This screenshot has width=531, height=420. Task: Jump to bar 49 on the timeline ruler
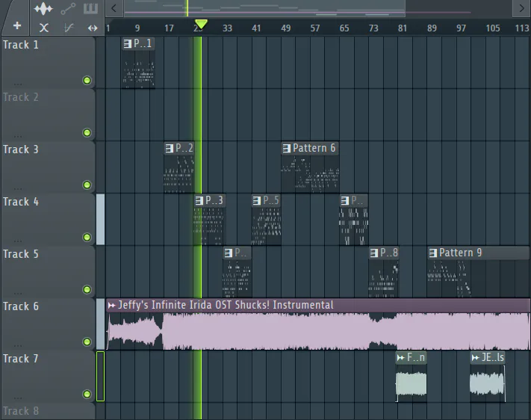[x=286, y=28]
